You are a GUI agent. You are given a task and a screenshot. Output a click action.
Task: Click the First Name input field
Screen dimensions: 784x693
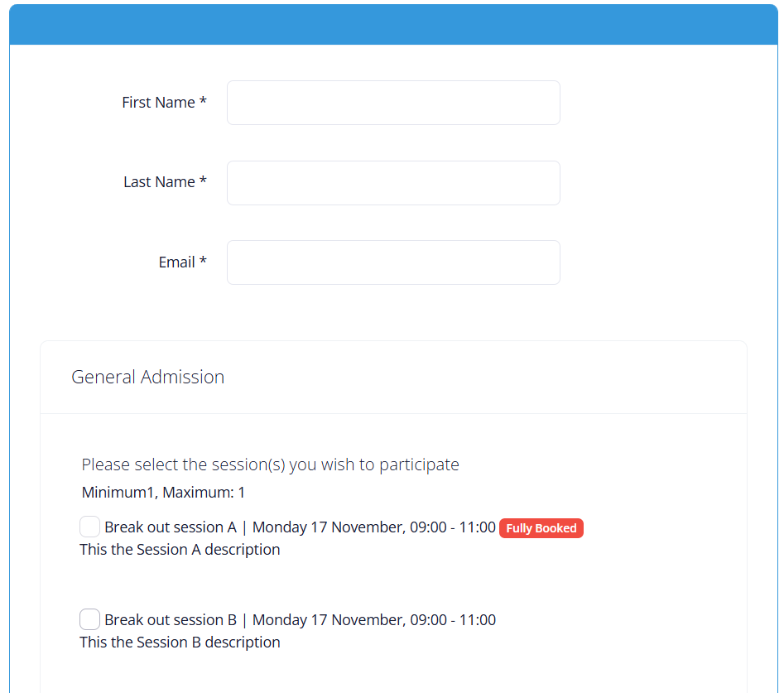(x=393, y=103)
